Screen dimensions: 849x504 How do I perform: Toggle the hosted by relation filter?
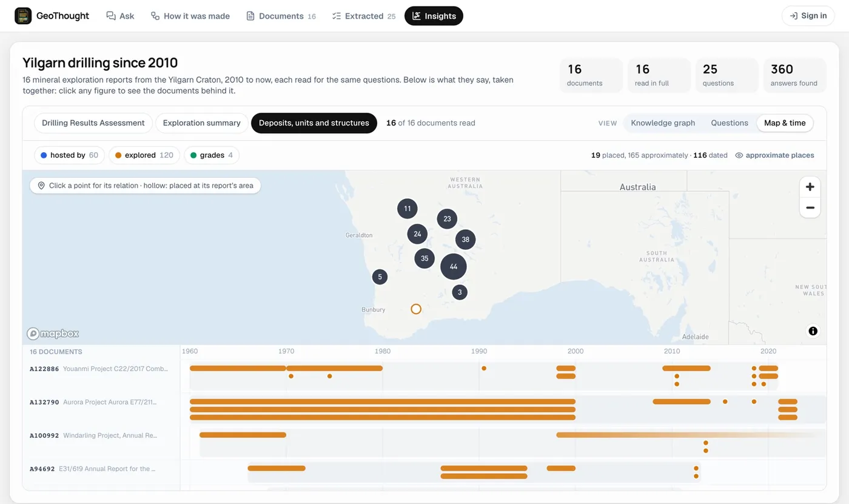pyautogui.click(x=69, y=155)
